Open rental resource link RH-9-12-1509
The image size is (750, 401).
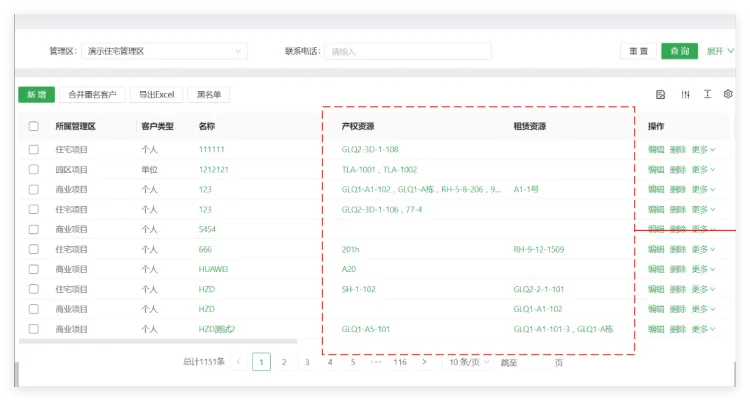(x=539, y=249)
